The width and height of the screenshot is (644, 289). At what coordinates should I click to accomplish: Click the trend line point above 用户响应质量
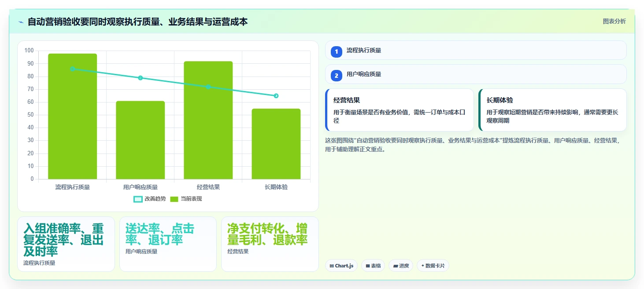coord(141,78)
